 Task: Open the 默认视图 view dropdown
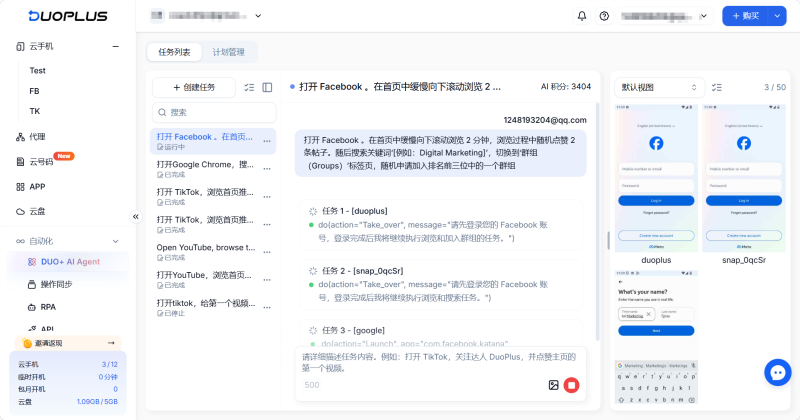coord(659,87)
